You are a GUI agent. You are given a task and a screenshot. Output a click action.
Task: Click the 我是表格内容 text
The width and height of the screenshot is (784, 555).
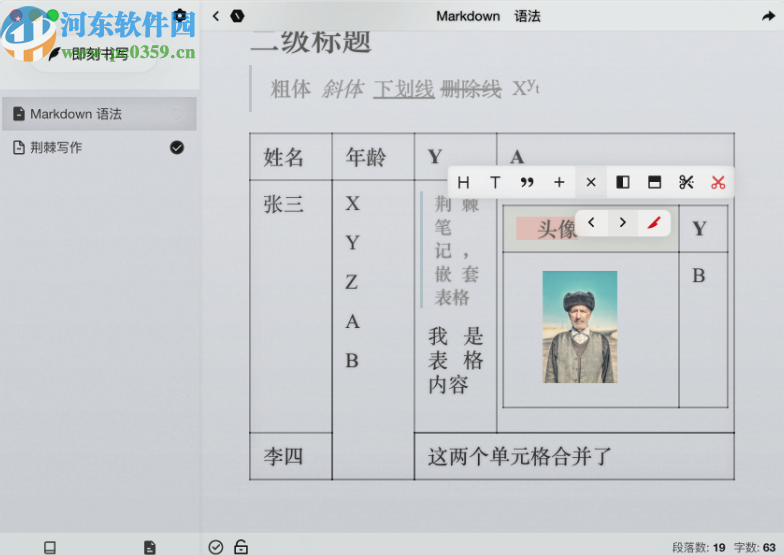456,360
